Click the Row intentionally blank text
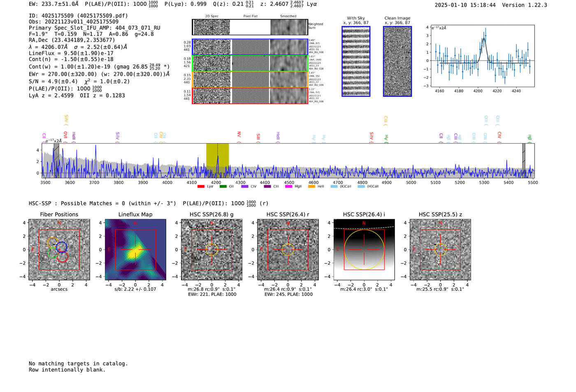 67,370
